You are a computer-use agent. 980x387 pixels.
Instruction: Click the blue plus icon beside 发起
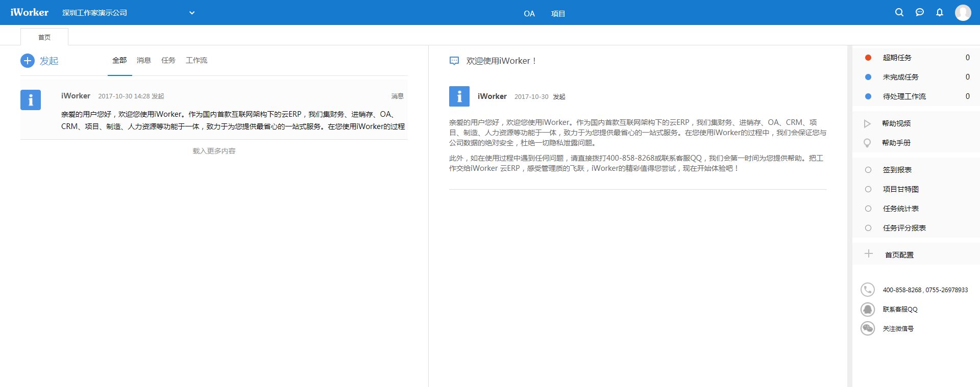pos(28,61)
